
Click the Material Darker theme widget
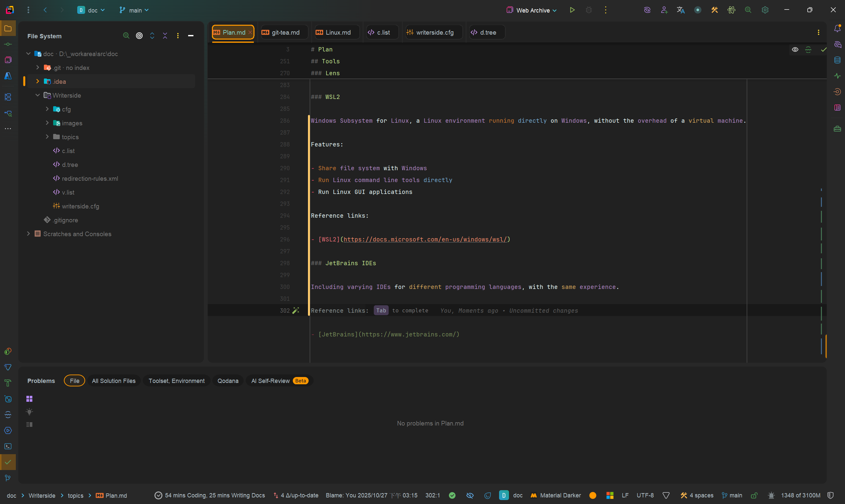coord(556,495)
